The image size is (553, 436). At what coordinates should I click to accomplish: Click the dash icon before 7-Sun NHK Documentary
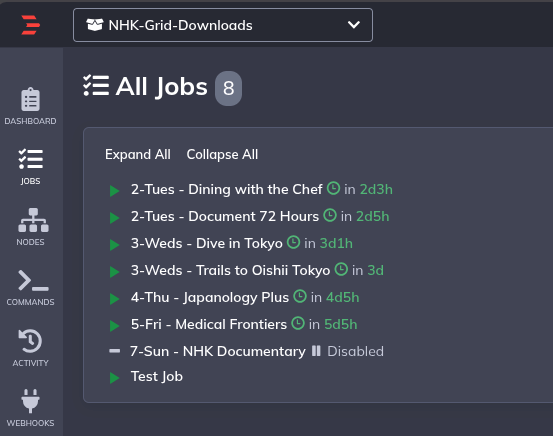[x=115, y=351]
